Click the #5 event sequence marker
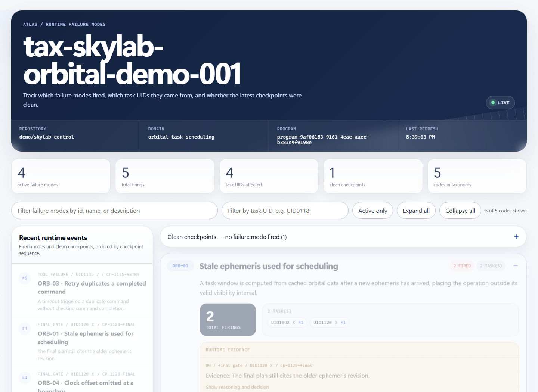This screenshot has width=538, height=392. (25, 278)
